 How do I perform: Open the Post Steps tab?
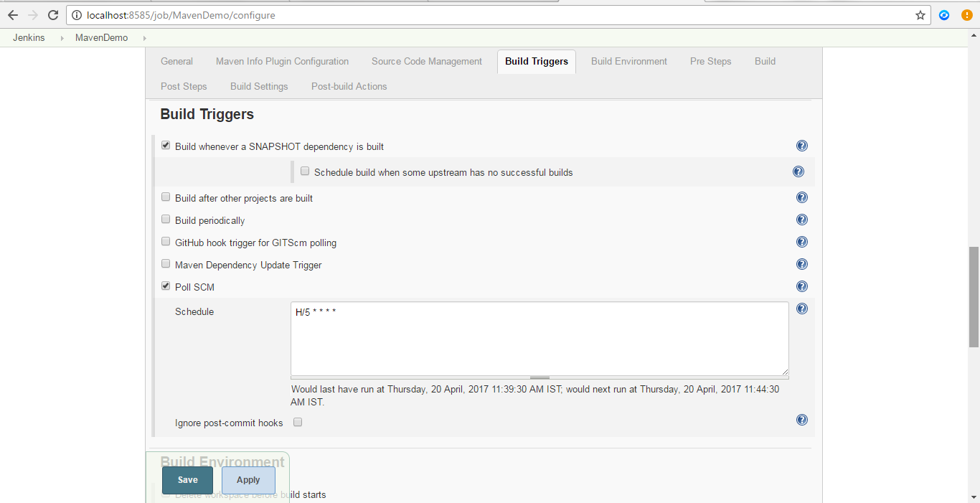pos(184,87)
